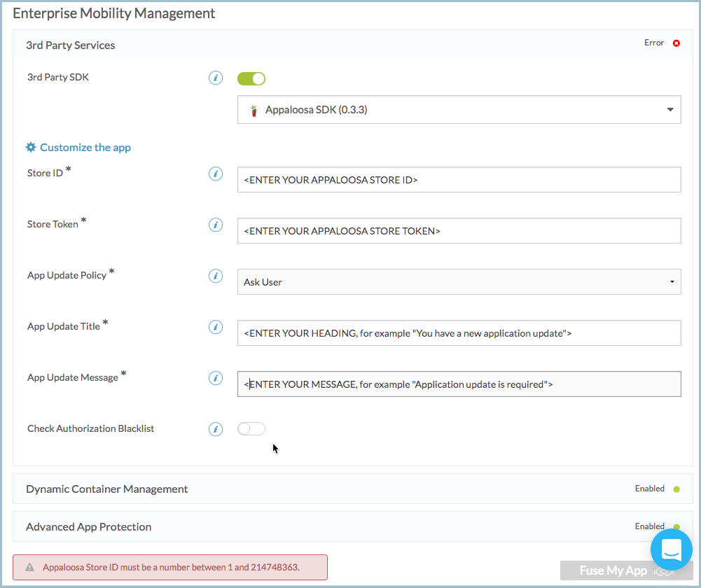Show info tooltip for Store ID
The image size is (701, 588).
(x=216, y=174)
